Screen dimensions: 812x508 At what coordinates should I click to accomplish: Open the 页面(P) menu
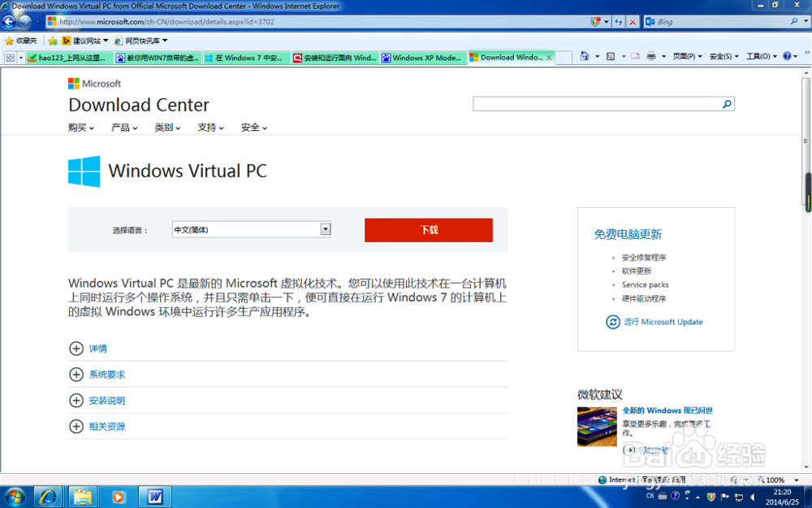pos(687,56)
